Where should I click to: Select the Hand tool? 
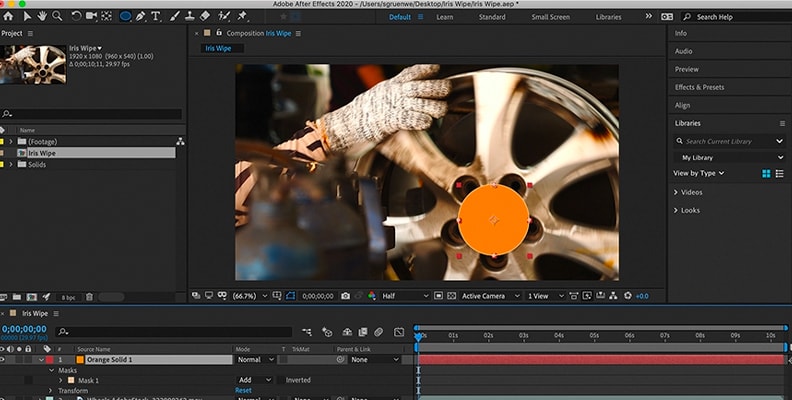(41, 16)
